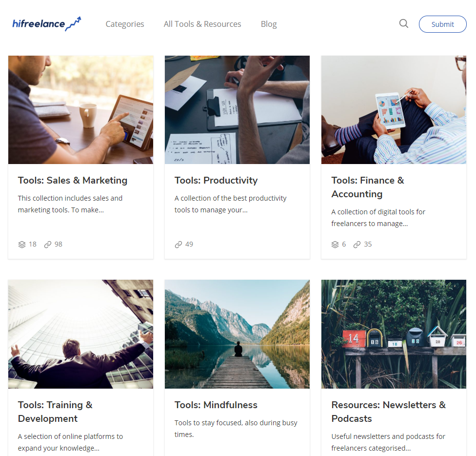Click the link icon showing 35 on Finance card
The height and width of the screenshot is (456, 476).
click(x=357, y=244)
